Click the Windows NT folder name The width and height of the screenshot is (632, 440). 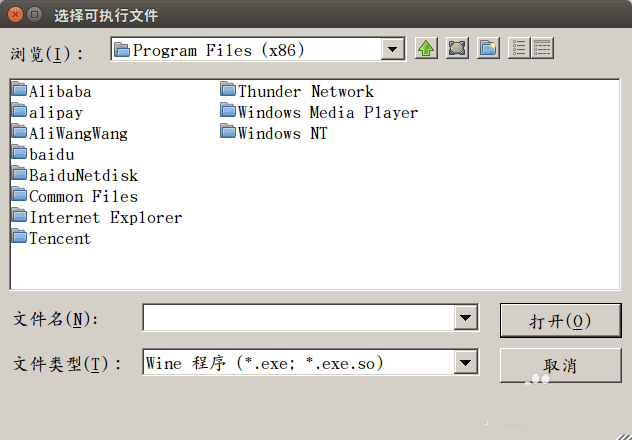[x=283, y=133]
